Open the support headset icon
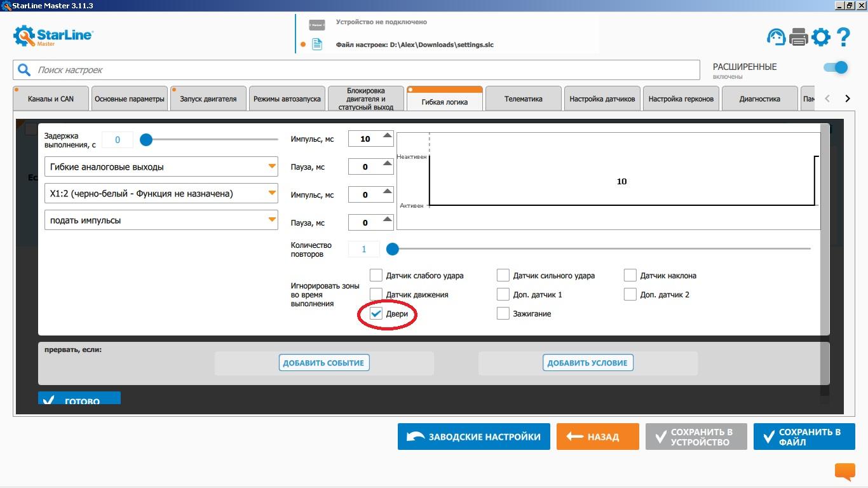Screen dimensions: 868x488 click(x=776, y=37)
